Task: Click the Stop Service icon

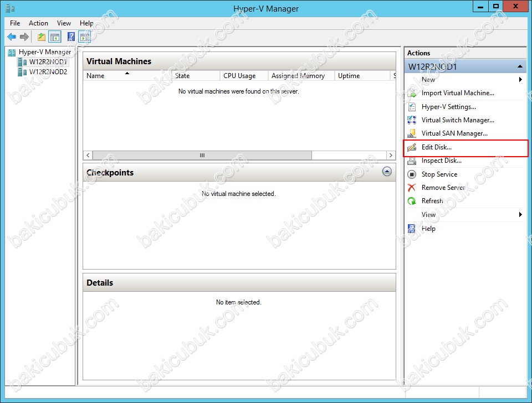Action: pyautogui.click(x=412, y=174)
